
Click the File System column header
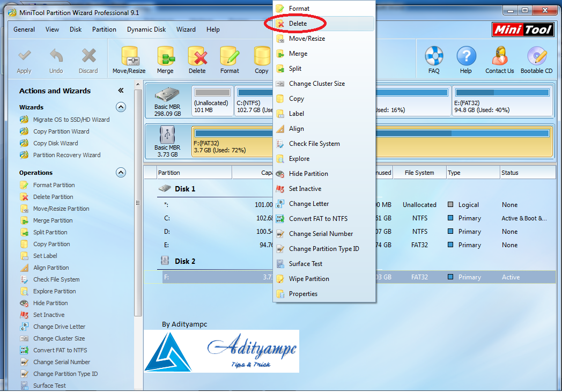[x=419, y=173]
